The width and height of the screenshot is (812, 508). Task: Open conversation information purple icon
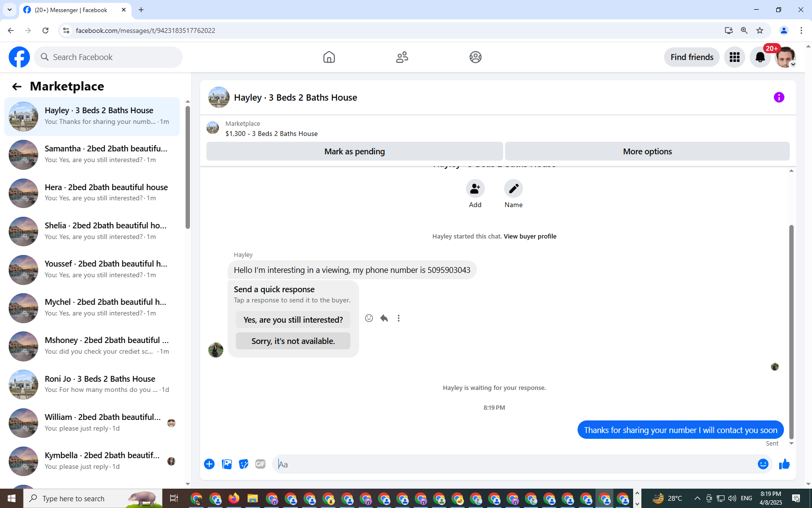point(779,97)
